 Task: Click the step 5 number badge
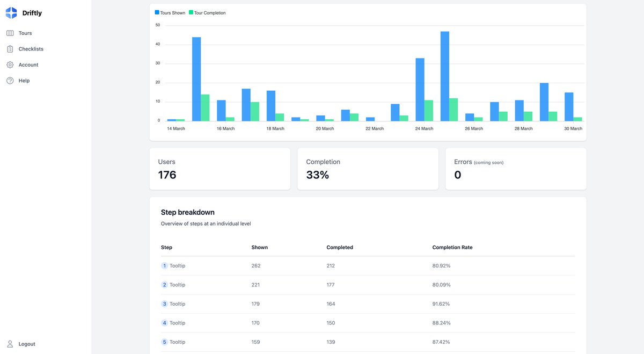click(x=164, y=342)
